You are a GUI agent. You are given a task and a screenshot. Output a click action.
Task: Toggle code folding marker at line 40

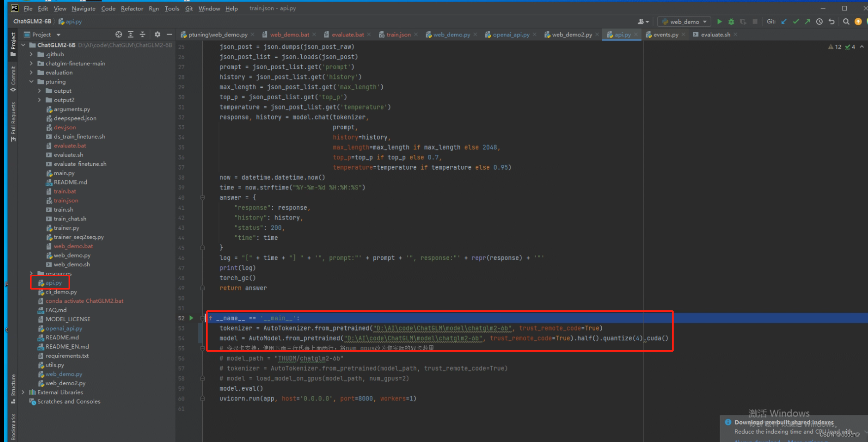(202, 197)
